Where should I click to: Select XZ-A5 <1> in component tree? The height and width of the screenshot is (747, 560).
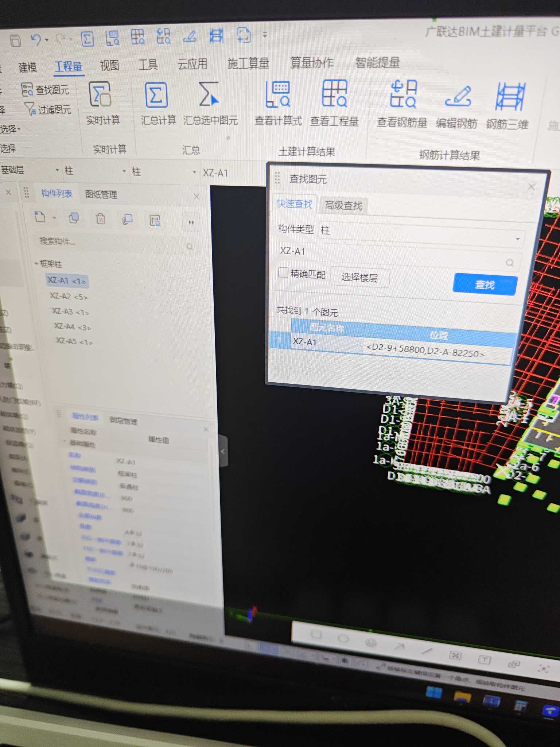pyautogui.click(x=74, y=342)
